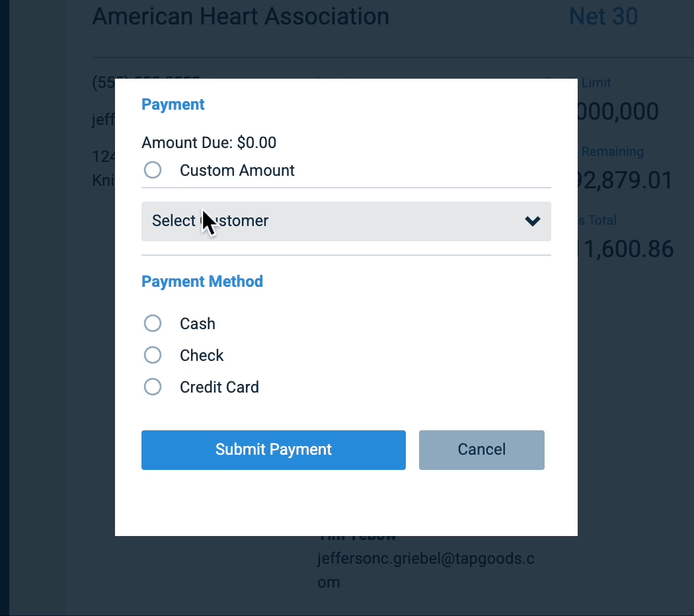Click the Select Customer chevron arrow
The width and height of the screenshot is (694, 616).
[532, 221]
